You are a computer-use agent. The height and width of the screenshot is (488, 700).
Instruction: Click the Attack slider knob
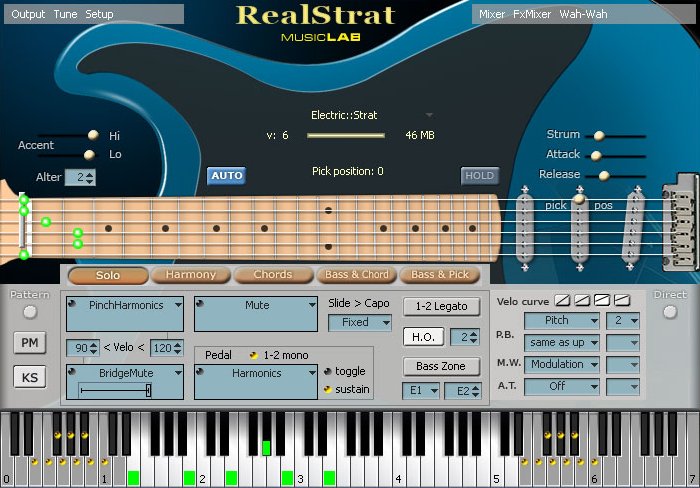596,156
